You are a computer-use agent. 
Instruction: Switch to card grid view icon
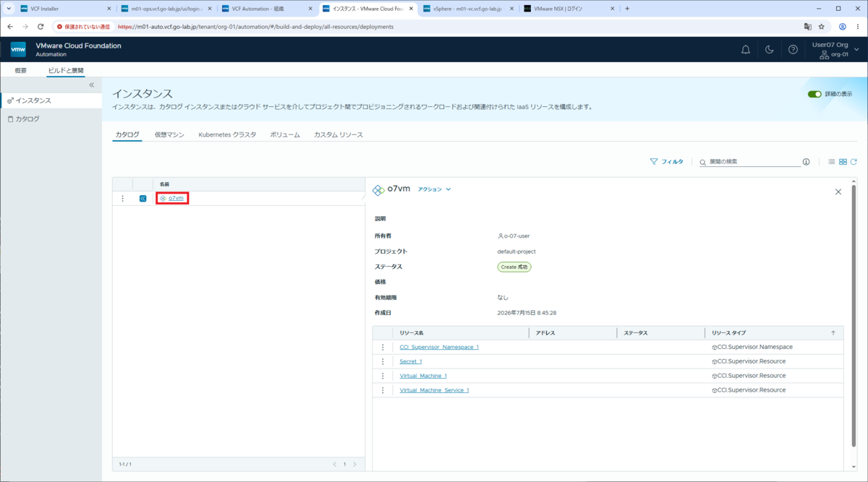(843, 162)
